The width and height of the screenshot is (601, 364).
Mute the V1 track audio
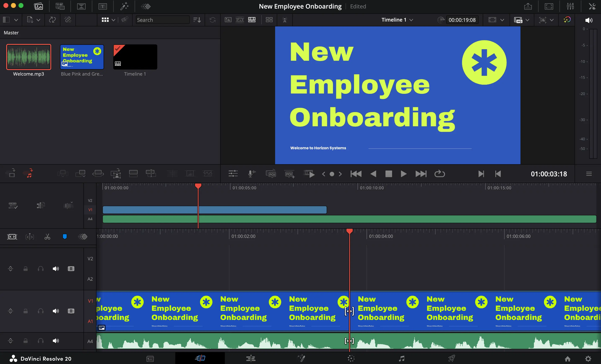[x=56, y=311]
